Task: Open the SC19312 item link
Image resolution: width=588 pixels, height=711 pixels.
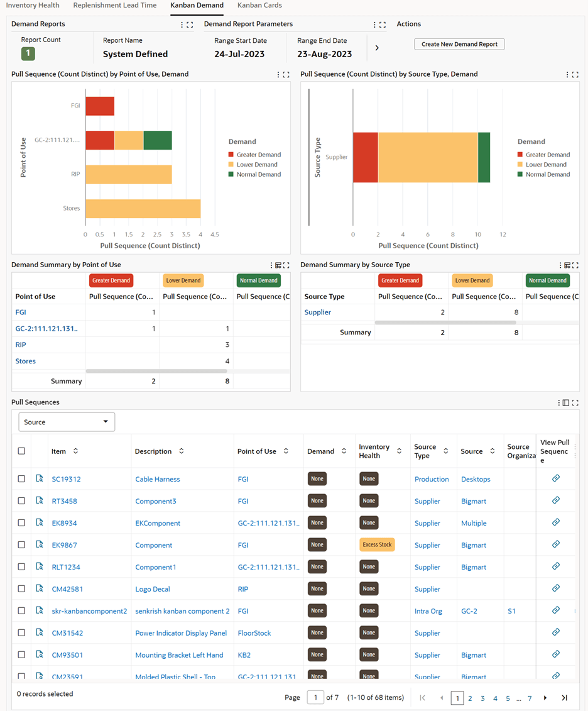Action: (66, 479)
